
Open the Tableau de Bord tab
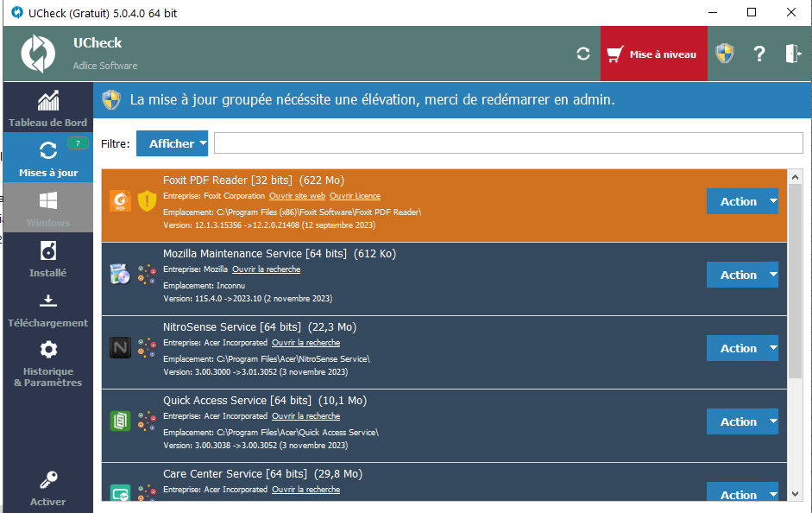coord(48,107)
